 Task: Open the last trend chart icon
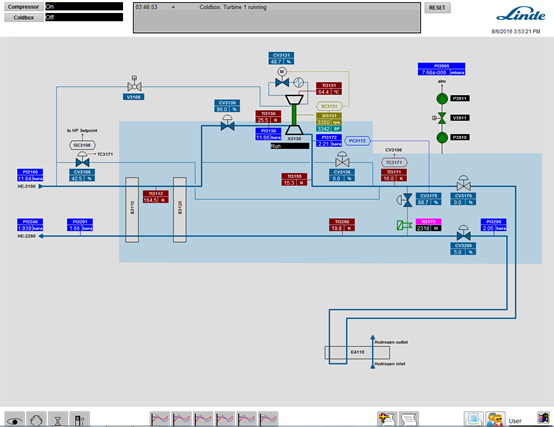268,419
